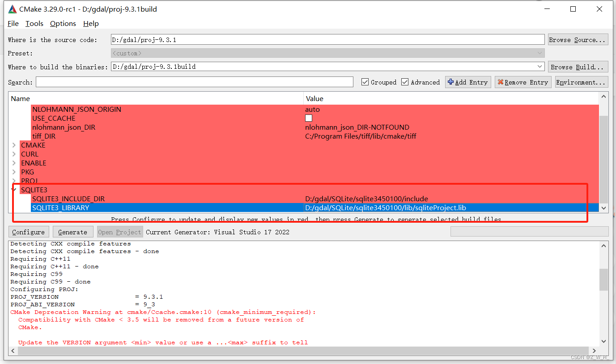Click the source code path field
Image resolution: width=616 pixels, height=364 pixels.
point(327,39)
